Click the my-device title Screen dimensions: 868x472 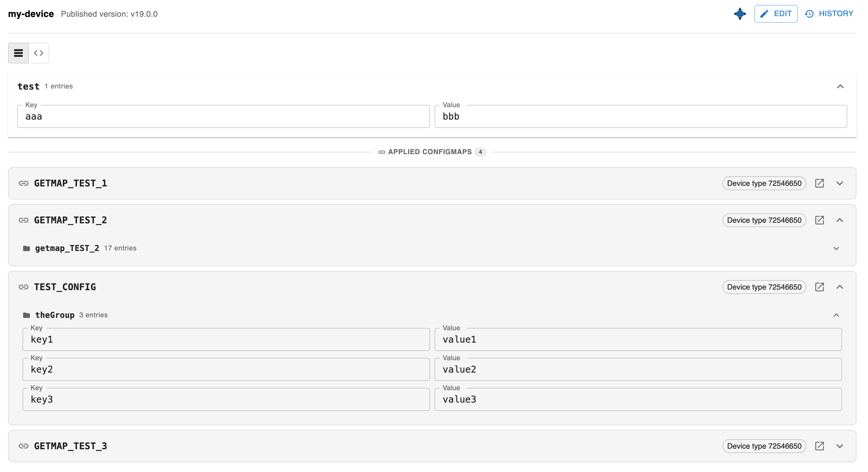tap(31, 14)
